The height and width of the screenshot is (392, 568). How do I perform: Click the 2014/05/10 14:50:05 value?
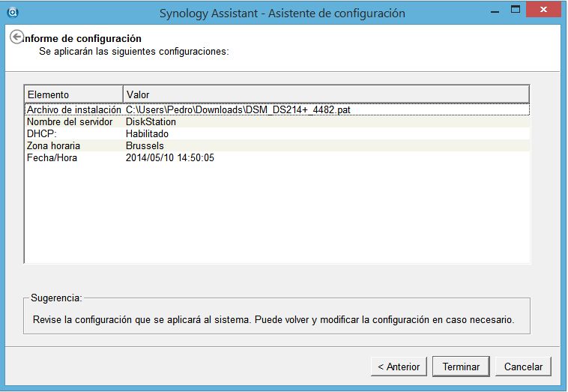tap(170, 157)
